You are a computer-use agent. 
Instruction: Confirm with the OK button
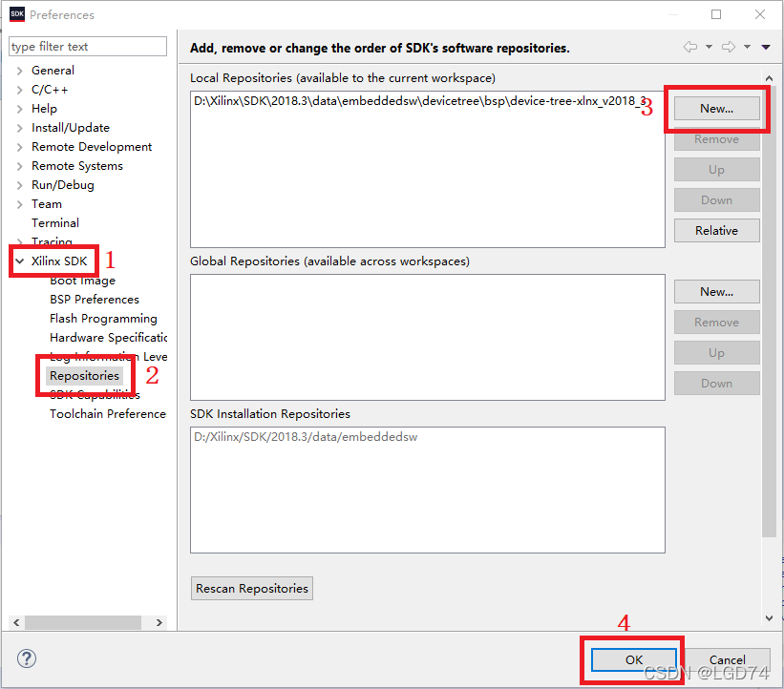[634, 659]
